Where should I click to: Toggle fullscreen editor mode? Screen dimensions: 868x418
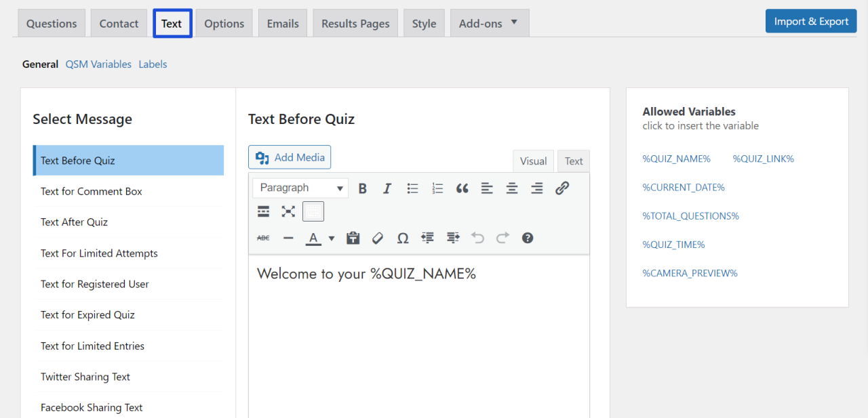coord(288,212)
